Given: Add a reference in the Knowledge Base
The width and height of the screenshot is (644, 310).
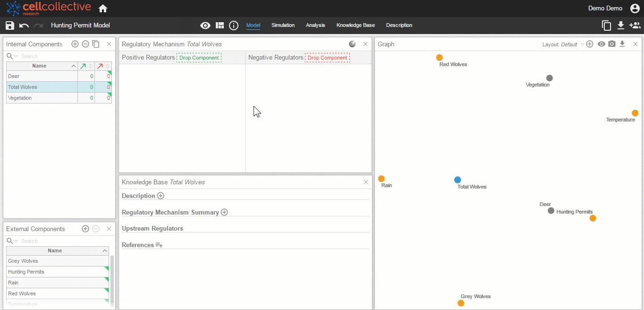Looking at the screenshot, I should [159, 245].
